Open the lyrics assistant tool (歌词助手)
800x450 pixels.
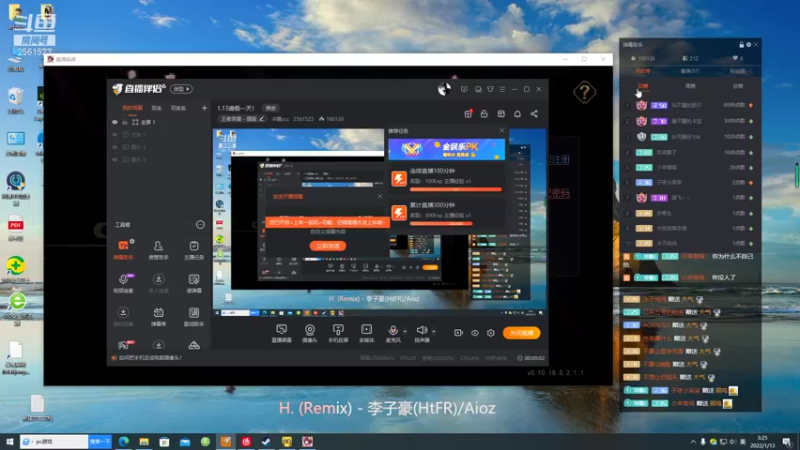point(194,316)
